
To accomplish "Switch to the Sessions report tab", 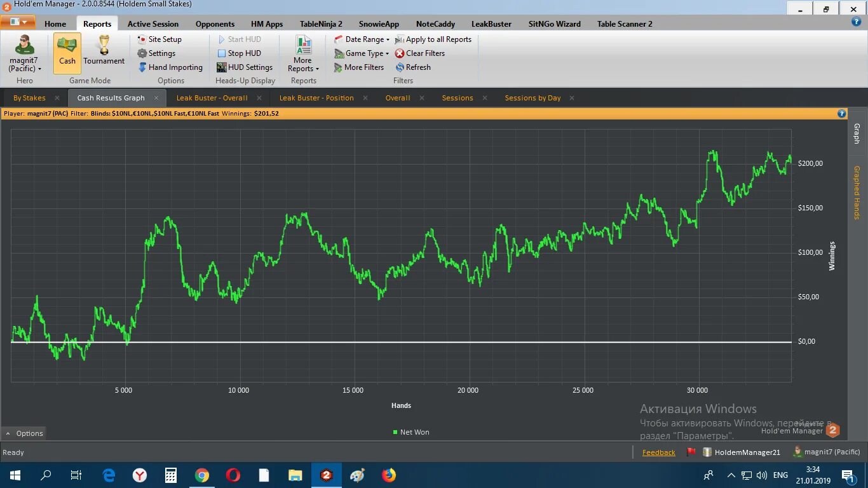I will tap(458, 98).
